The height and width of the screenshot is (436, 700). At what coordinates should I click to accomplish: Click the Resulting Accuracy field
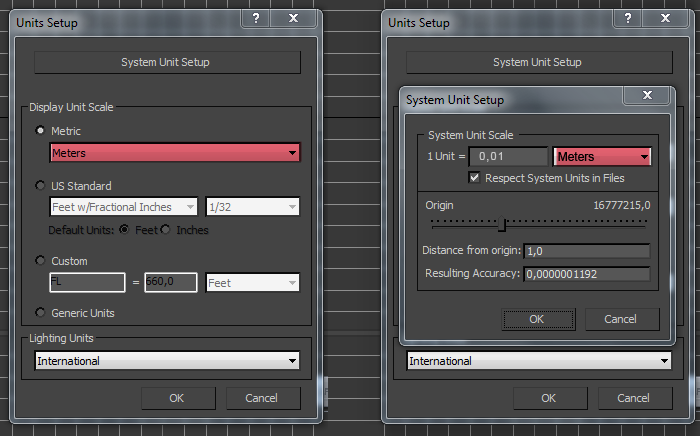(x=587, y=274)
